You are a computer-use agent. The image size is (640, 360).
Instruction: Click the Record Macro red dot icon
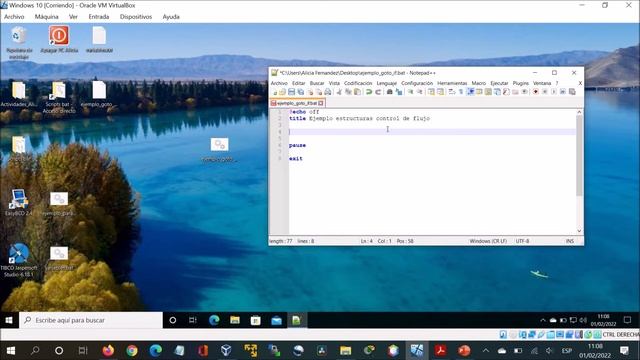click(536, 92)
